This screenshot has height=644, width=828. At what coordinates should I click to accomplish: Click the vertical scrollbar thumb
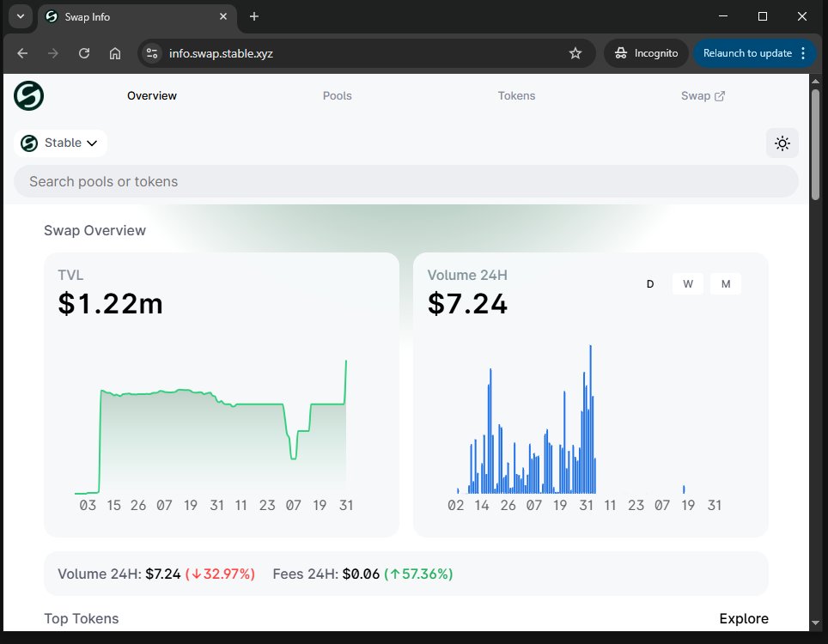815,144
